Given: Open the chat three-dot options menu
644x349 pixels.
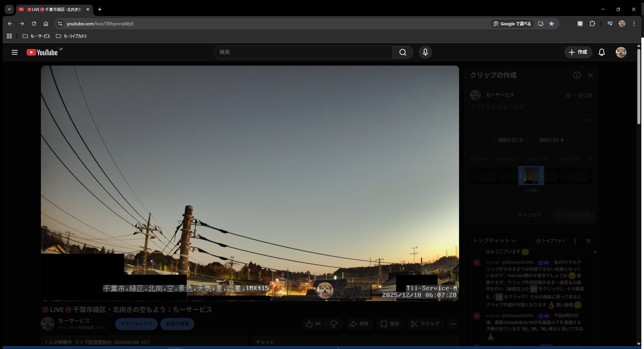Looking at the screenshot, I should pos(575,241).
